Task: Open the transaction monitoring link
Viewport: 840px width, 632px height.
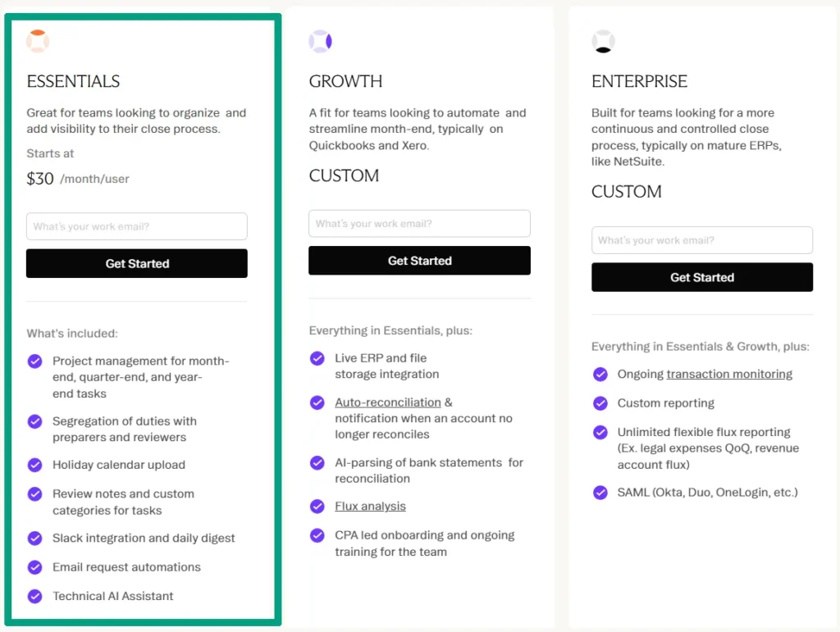Action: coord(729,374)
